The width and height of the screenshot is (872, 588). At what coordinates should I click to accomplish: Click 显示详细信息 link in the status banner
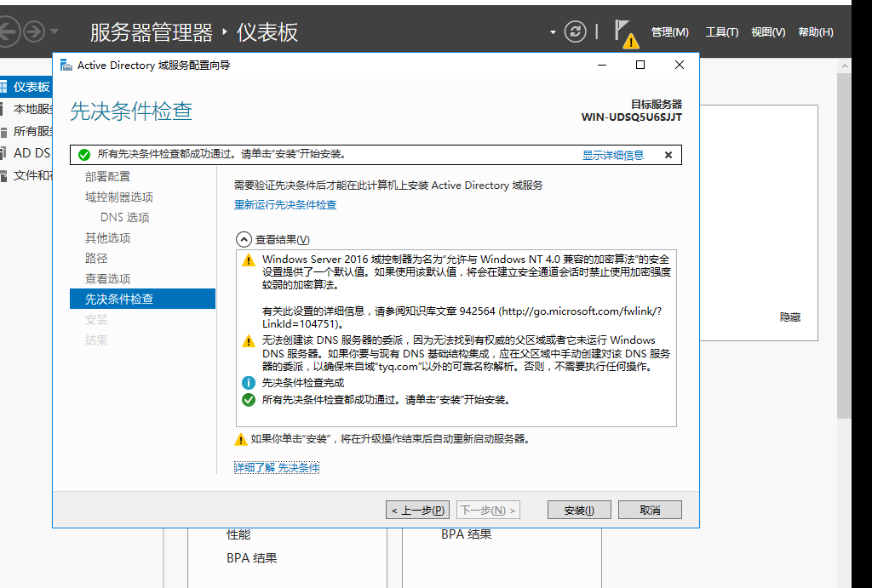[613, 155]
